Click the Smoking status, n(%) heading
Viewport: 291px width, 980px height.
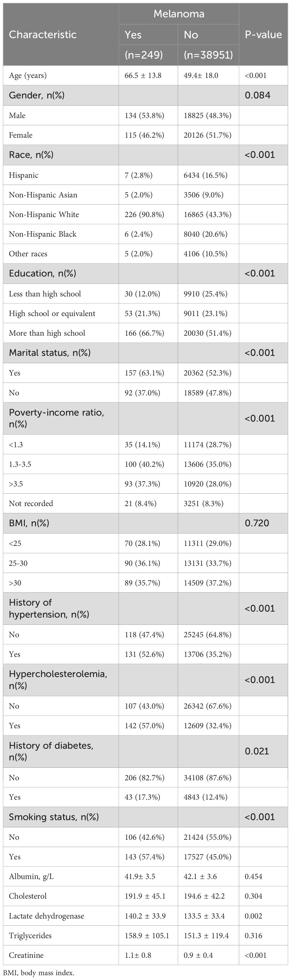(x=54, y=817)
